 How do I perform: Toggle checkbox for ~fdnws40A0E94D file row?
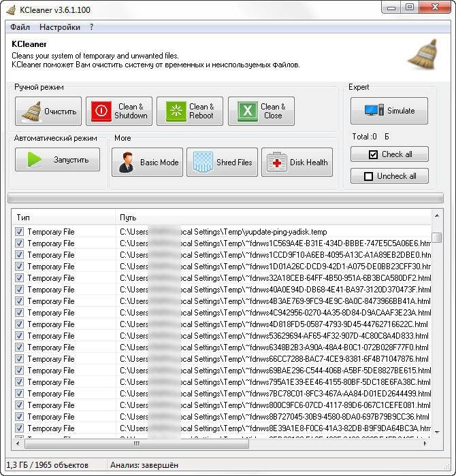pyautogui.click(x=19, y=289)
